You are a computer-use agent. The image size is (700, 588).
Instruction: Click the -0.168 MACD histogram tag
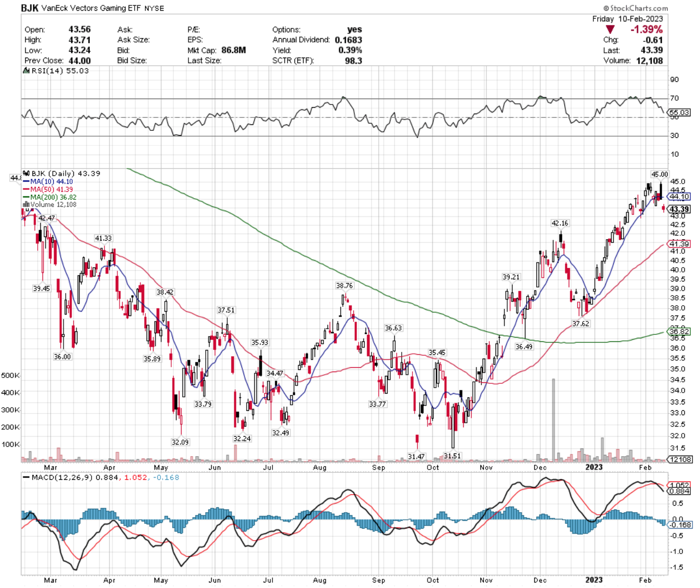coord(679,524)
